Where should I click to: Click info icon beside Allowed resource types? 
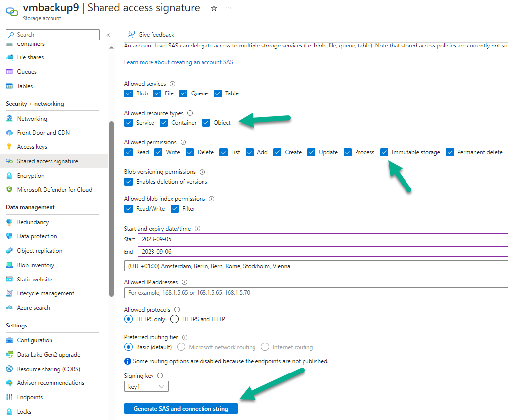190,113
